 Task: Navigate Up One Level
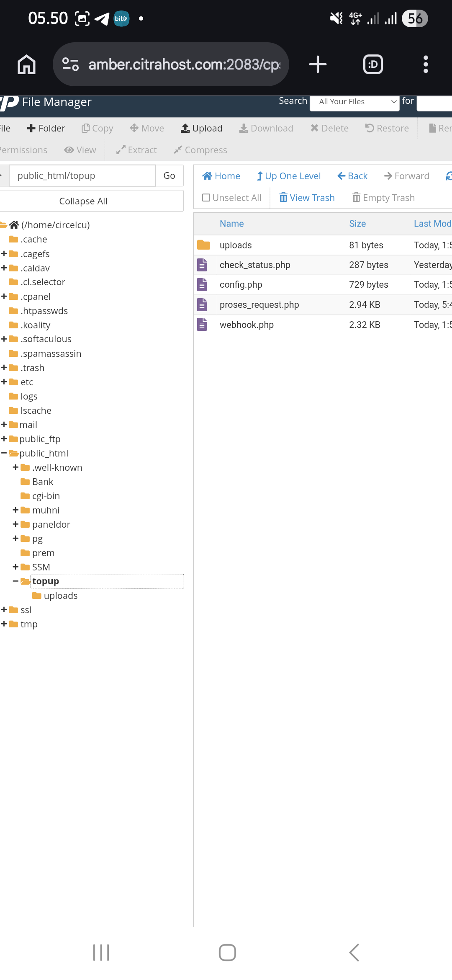[288, 176]
